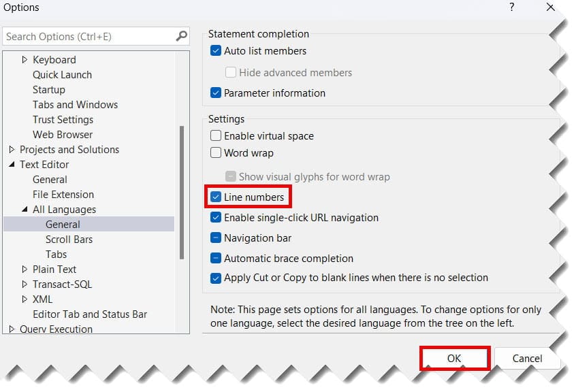Uncheck Auto list members
576x392 pixels.
point(216,50)
